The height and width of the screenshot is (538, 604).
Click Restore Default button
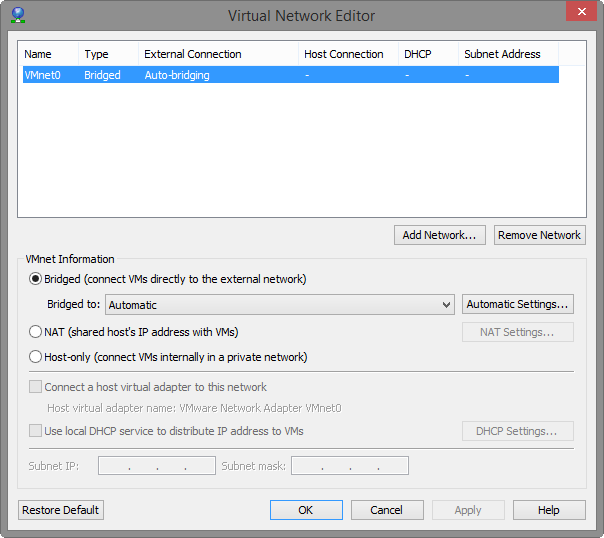tap(61, 510)
